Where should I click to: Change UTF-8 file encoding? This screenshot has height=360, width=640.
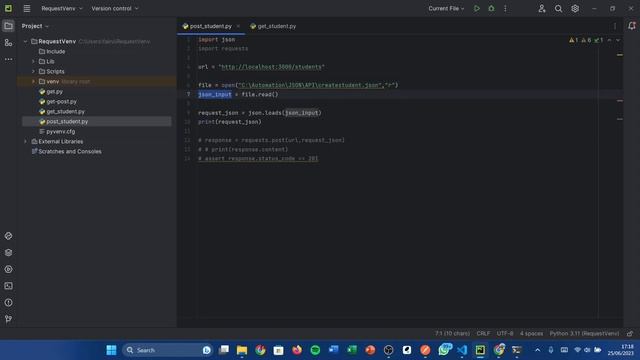coord(505,333)
